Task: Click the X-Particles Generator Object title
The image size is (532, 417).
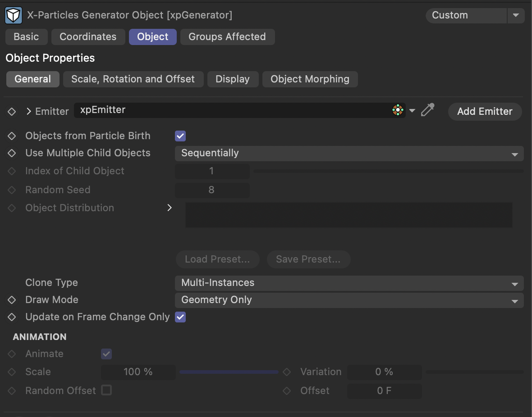Action: pyautogui.click(x=129, y=15)
